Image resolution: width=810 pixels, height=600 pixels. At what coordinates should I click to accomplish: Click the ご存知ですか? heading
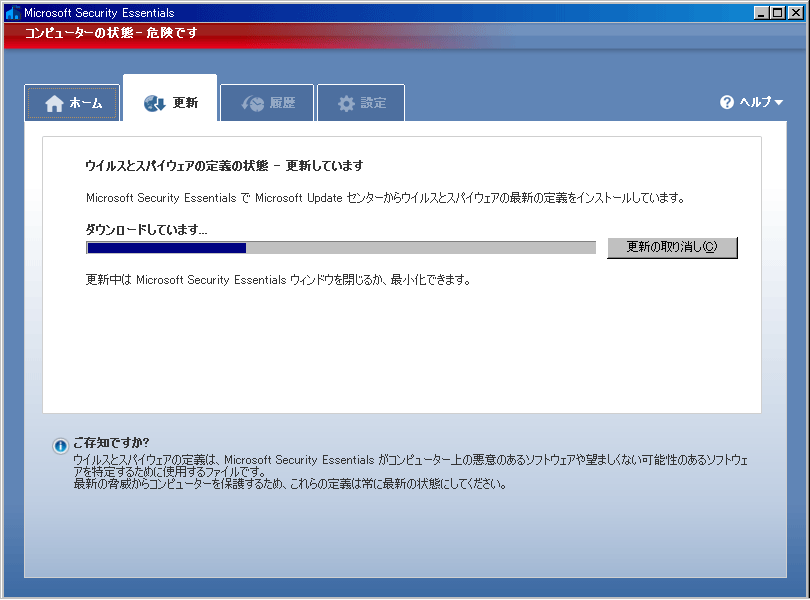coord(111,442)
